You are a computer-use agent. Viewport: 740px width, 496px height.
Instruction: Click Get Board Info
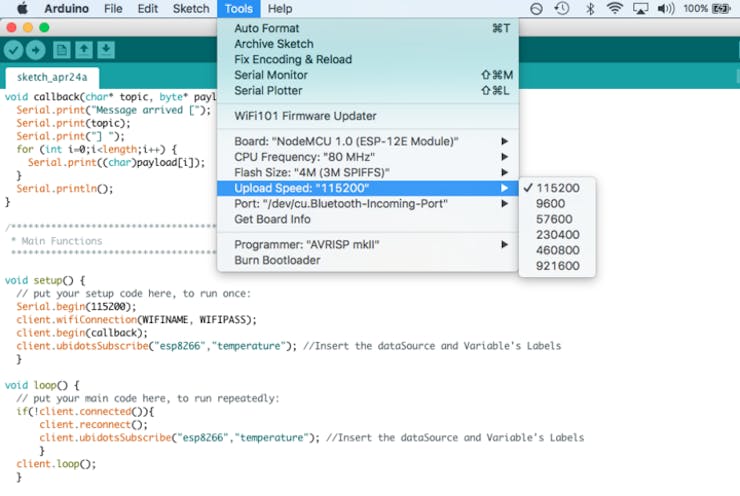click(272, 219)
